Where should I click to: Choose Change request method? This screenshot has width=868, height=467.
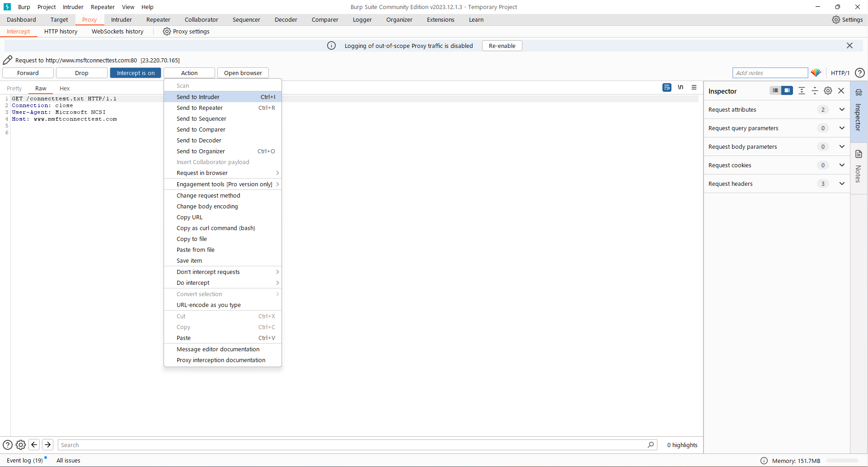click(x=223, y=195)
